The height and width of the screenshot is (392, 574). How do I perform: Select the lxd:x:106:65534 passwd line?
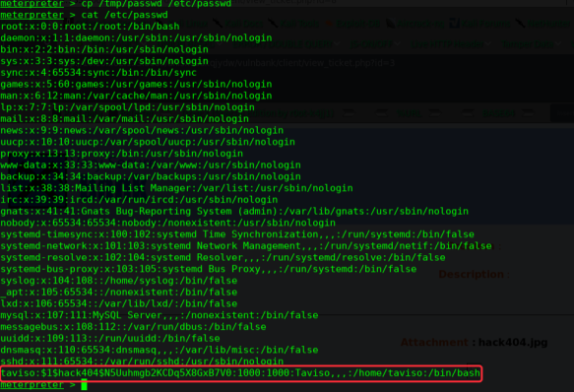[x=119, y=303]
